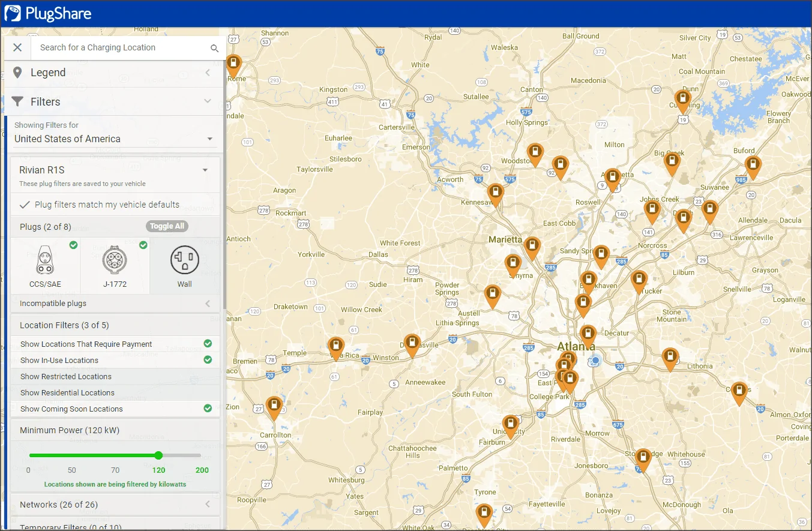The height and width of the screenshot is (531, 812).
Task: Toggle the CCS/SAE plug filter
Action: point(45,265)
